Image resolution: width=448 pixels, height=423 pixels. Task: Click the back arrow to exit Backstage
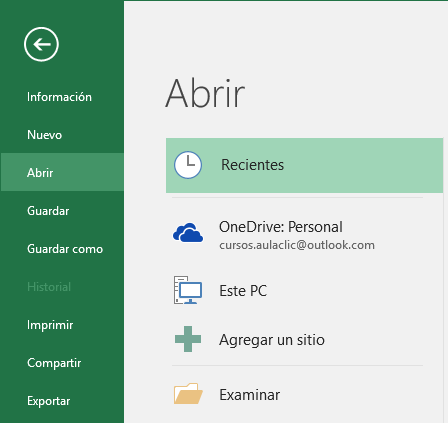click(x=41, y=44)
